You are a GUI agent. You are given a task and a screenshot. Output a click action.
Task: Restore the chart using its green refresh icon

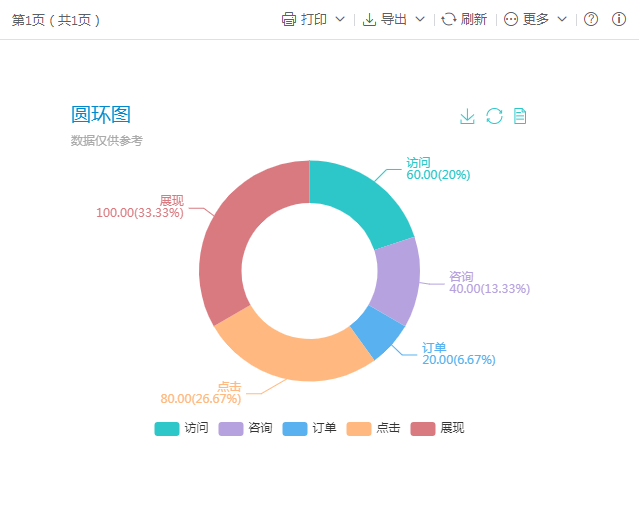[x=494, y=116]
